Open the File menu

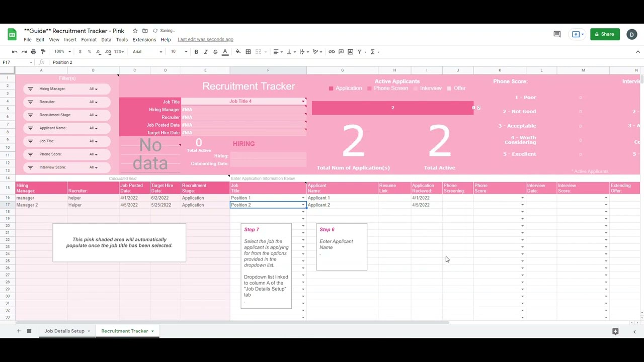click(28, 40)
